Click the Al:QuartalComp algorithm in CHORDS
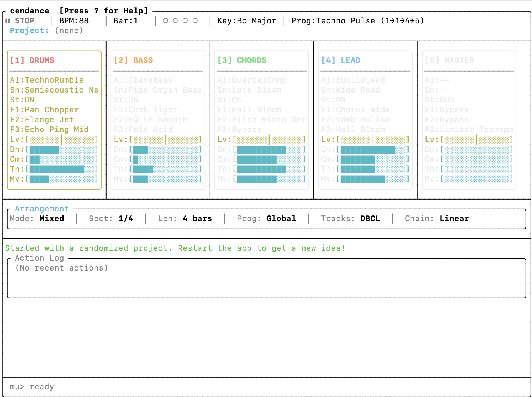This screenshot has width=532, height=397. click(252, 80)
